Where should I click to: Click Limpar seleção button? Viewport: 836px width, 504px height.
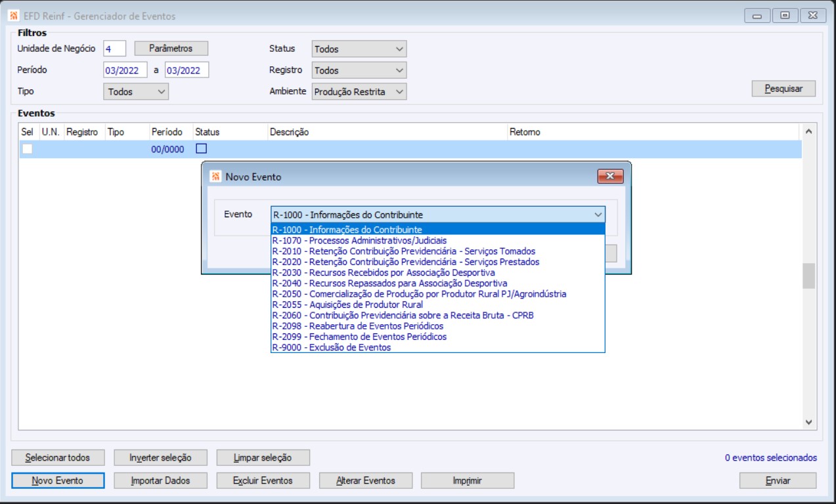263,457
